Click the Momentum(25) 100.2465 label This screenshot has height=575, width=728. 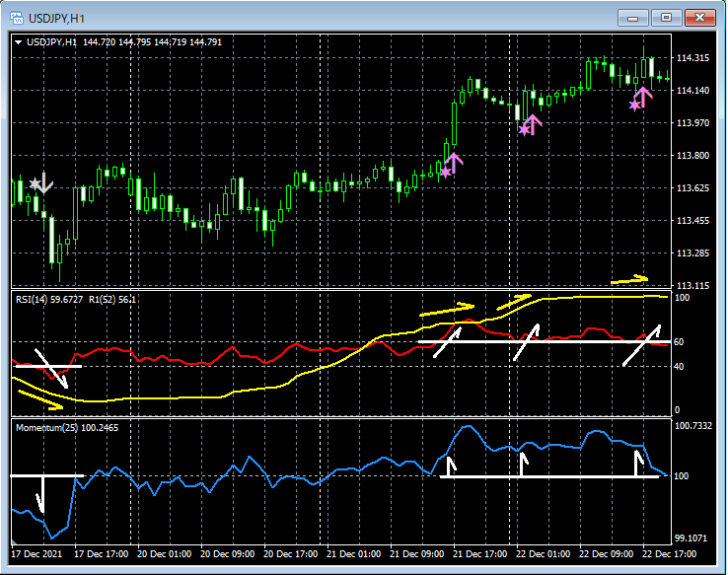pyautogui.click(x=67, y=428)
